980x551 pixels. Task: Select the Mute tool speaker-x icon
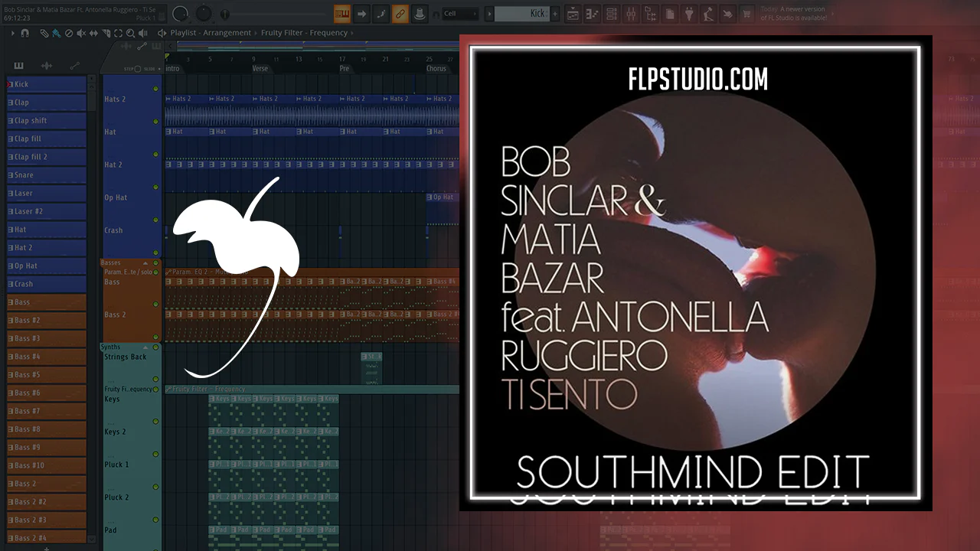click(x=81, y=33)
